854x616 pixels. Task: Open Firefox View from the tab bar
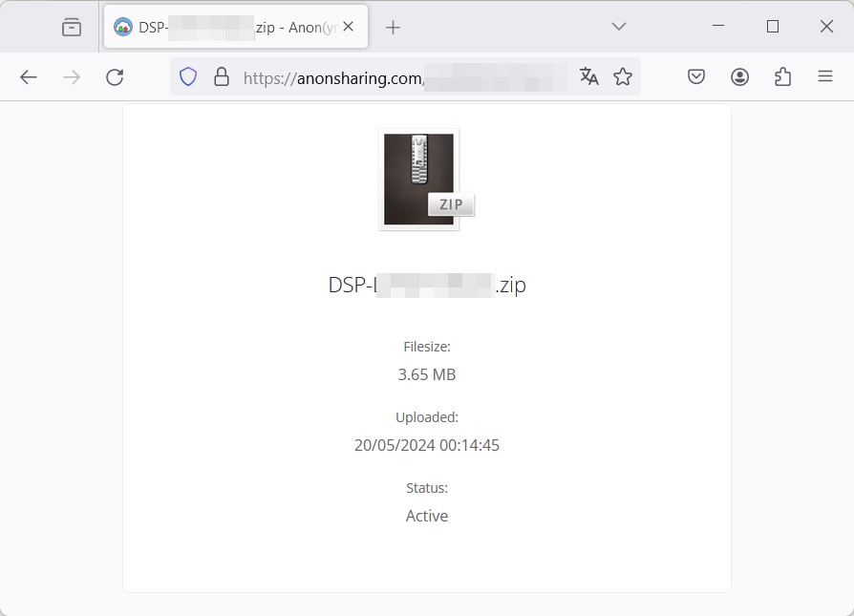(x=72, y=27)
